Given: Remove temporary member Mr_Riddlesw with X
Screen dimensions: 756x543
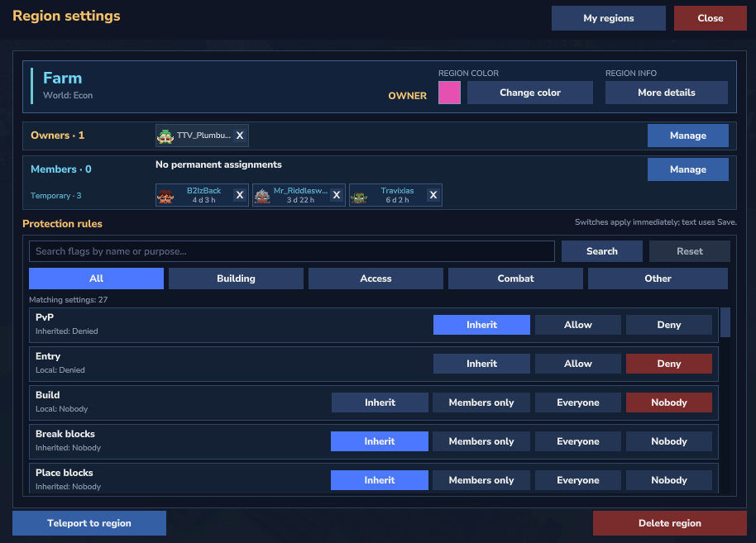Looking at the screenshot, I should (337, 195).
